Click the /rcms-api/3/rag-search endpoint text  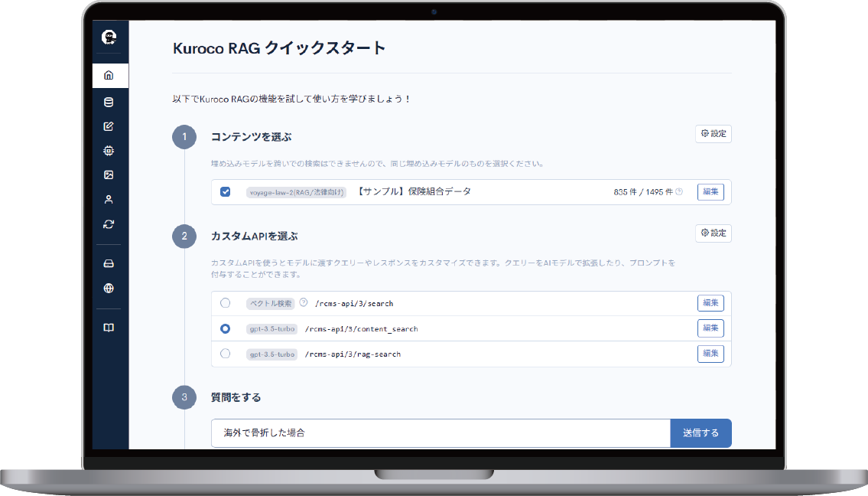[x=353, y=354]
